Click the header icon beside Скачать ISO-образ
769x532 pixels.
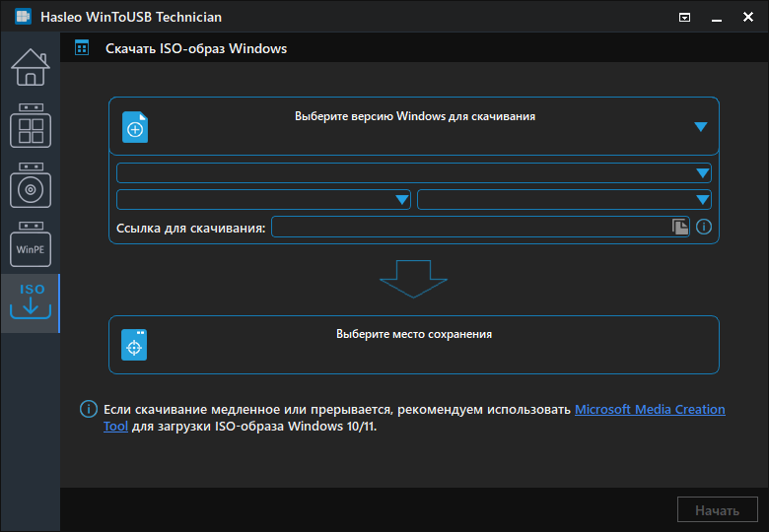point(82,48)
